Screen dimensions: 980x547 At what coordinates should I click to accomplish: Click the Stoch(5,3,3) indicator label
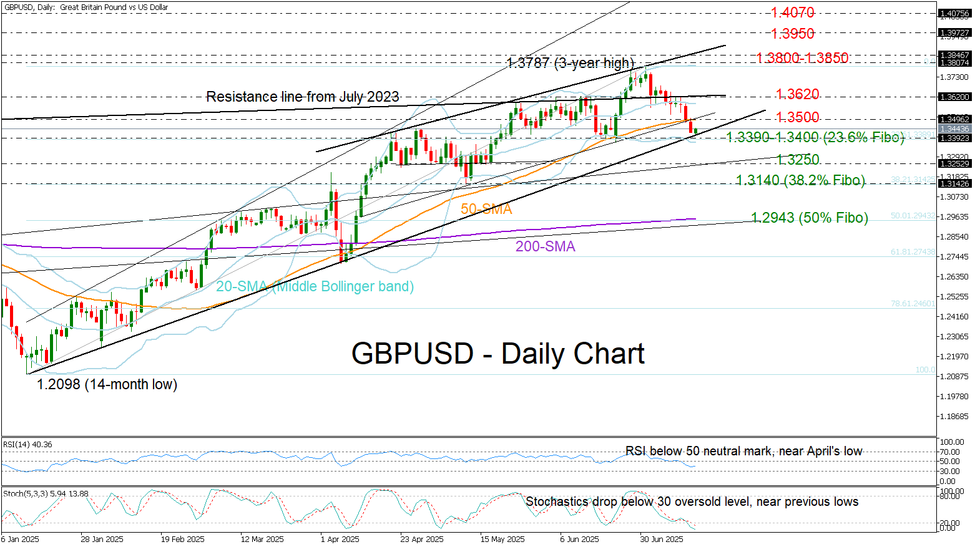coord(46,493)
